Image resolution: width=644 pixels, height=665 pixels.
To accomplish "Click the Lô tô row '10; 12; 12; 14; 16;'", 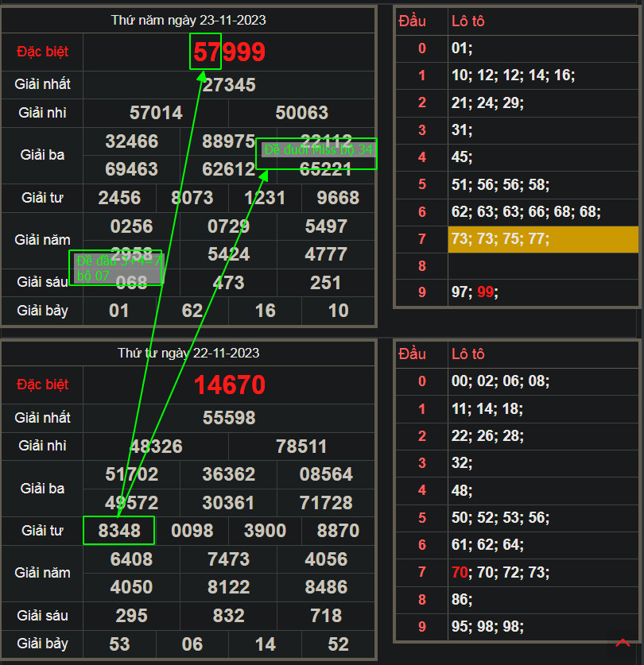I will tap(513, 75).
